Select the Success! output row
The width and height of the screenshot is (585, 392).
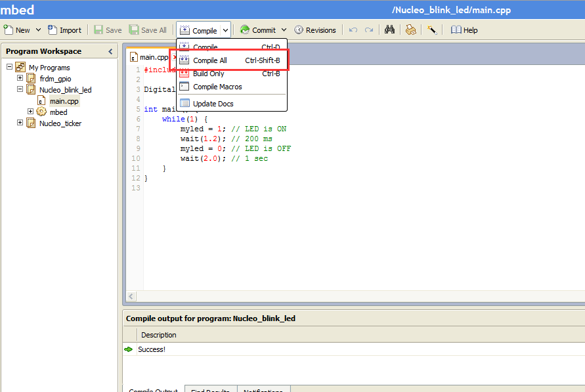pos(354,349)
